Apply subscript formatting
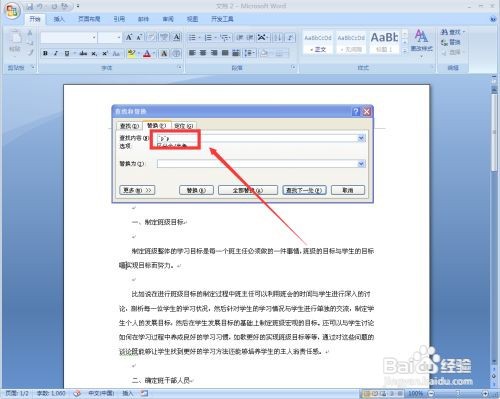This screenshot has width=500, height=399. click(94, 53)
